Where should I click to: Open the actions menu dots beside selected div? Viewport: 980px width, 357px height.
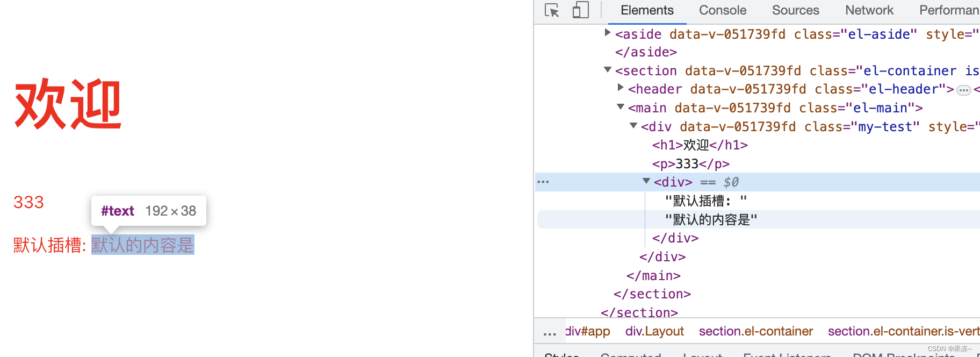point(543,182)
